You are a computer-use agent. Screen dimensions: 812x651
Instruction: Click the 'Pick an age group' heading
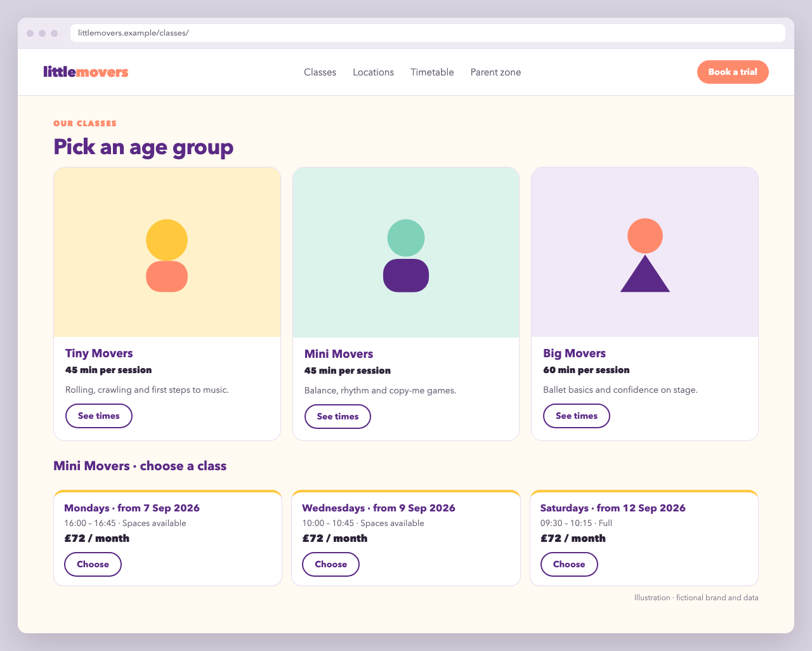[143, 147]
